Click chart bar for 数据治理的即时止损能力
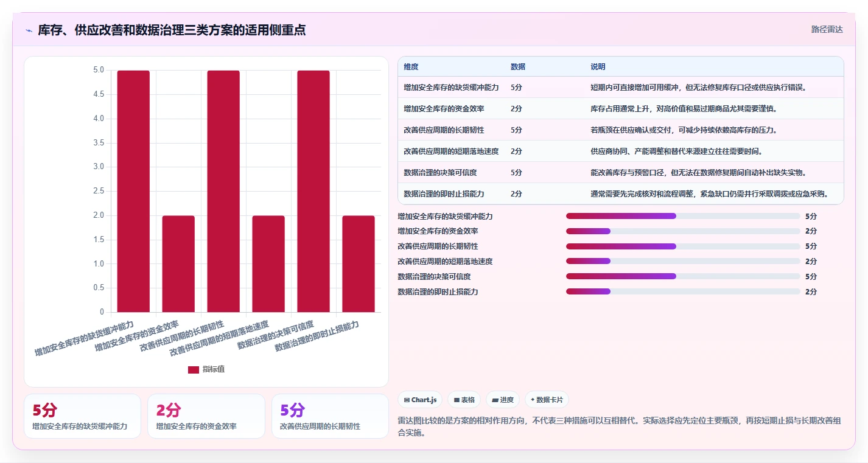The image size is (868, 463). [359, 264]
